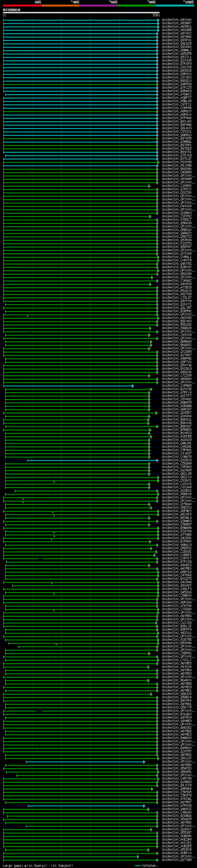Screen dimensions: 197x868
Task: Click UniRef100_B6VC51 hit name
Action: click(x=176, y=152)
